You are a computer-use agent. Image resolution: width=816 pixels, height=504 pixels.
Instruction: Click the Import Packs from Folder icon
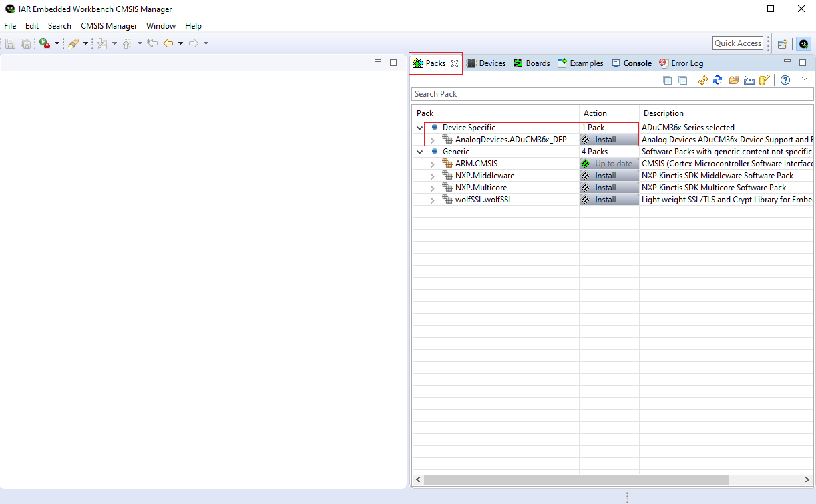(734, 80)
